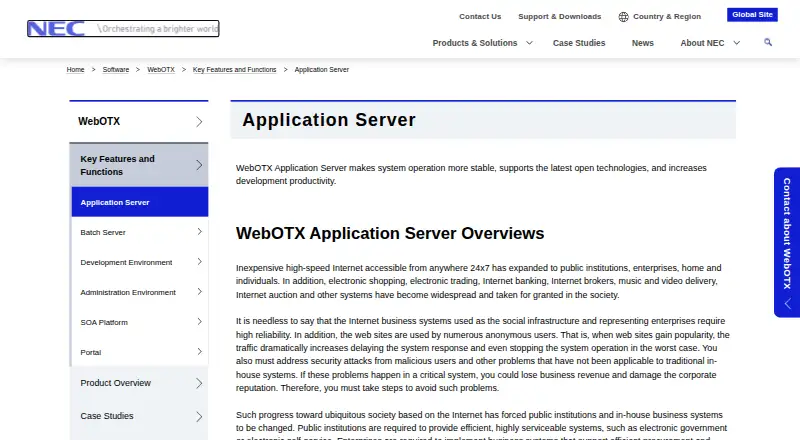Open Case Studies in top navigation
Screen dimensions: 800x440
click(x=579, y=43)
